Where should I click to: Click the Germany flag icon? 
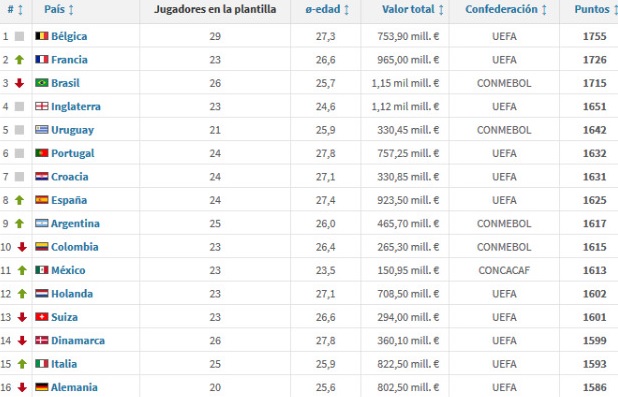pos(42,387)
